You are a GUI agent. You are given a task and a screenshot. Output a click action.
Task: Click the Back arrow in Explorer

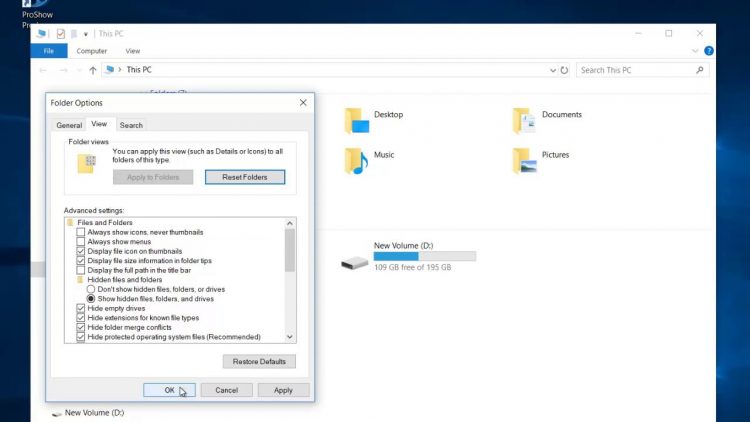[x=43, y=70]
